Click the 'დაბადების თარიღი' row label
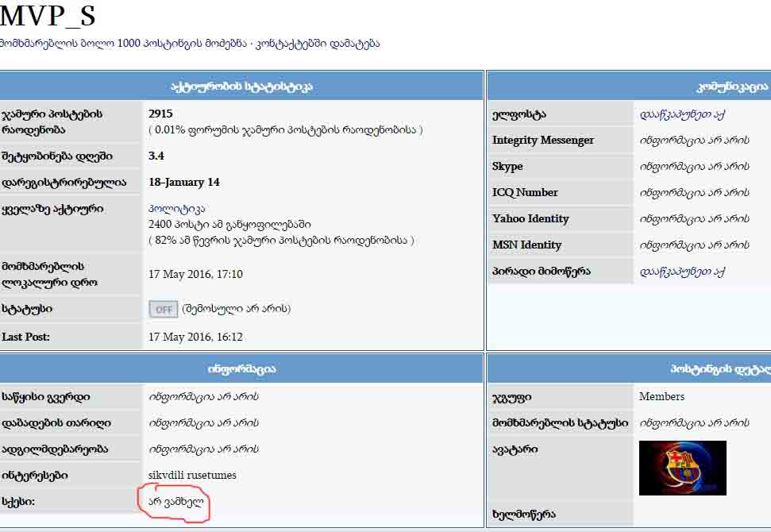The height and width of the screenshot is (532, 771). [x=56, y=423]
